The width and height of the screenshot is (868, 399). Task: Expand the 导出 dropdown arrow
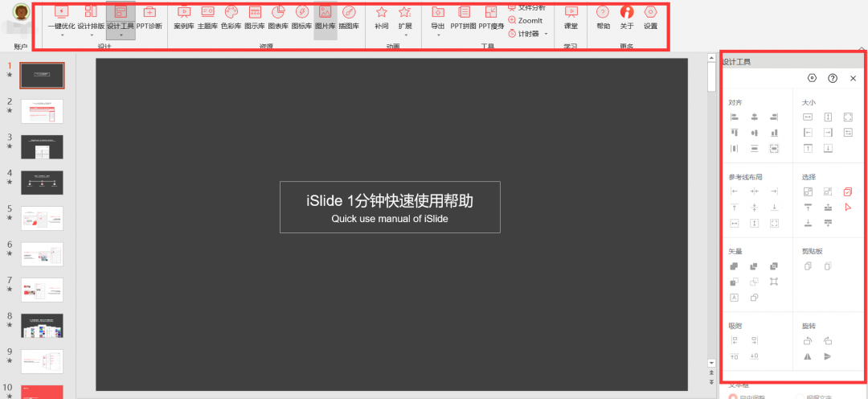click(438, 36)
